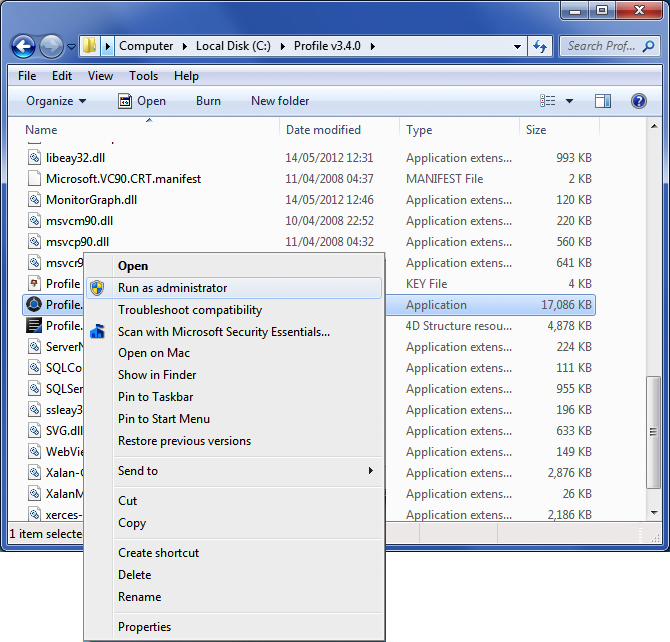670x642 pixels.
Task: Choose Run as administrator
Action: click(234, 288)
